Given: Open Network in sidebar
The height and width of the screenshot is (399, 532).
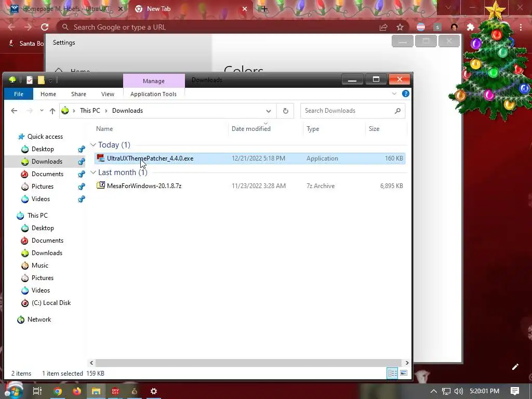Looking at the screenshot, I should coord(39,320).
